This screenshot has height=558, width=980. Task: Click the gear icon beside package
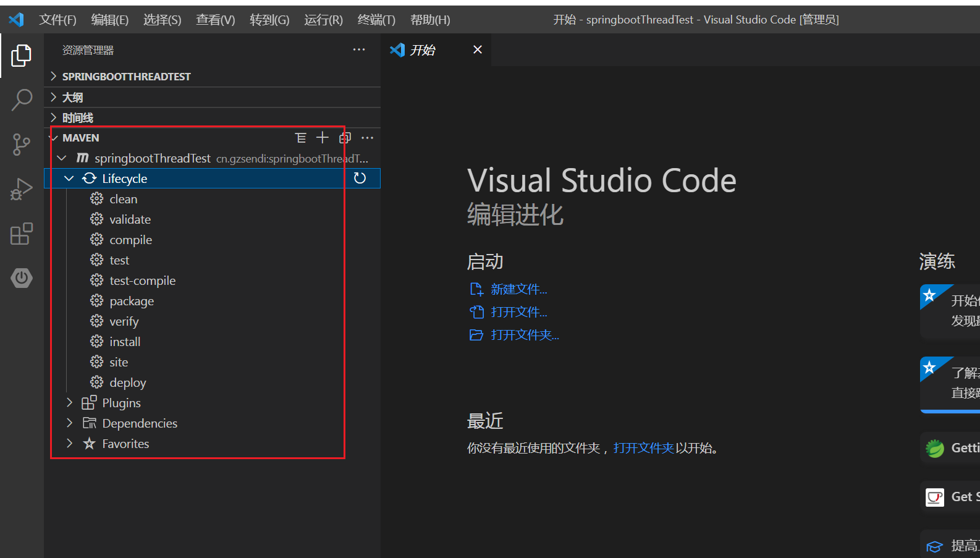[x=96, y=301]
